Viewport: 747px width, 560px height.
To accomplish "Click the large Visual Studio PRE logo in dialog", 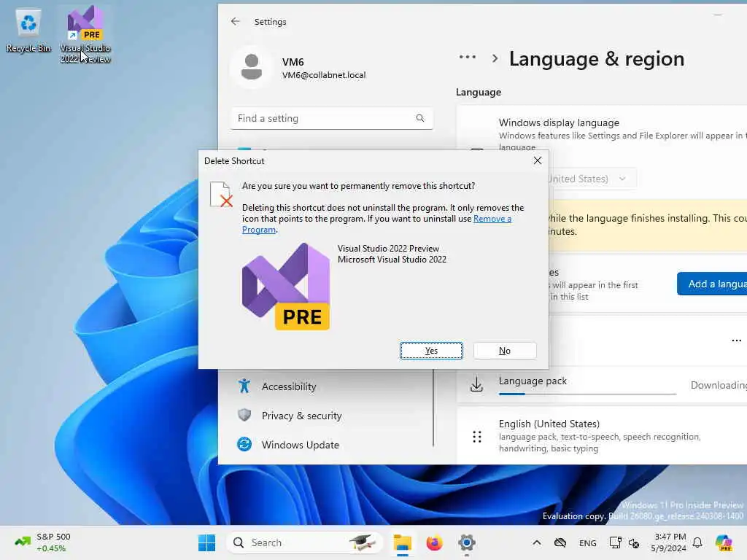I will 286,287.
